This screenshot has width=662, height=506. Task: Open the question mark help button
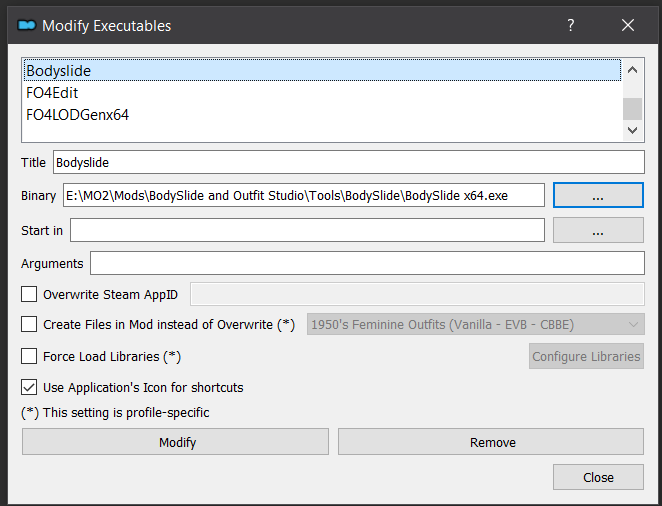tap(570, 25)
